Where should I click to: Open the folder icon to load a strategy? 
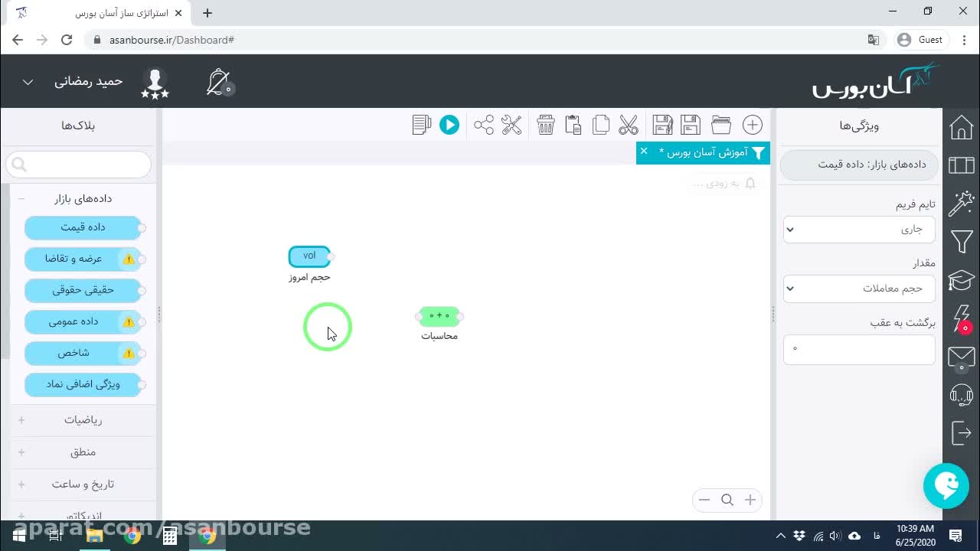[x=721, y=125]
